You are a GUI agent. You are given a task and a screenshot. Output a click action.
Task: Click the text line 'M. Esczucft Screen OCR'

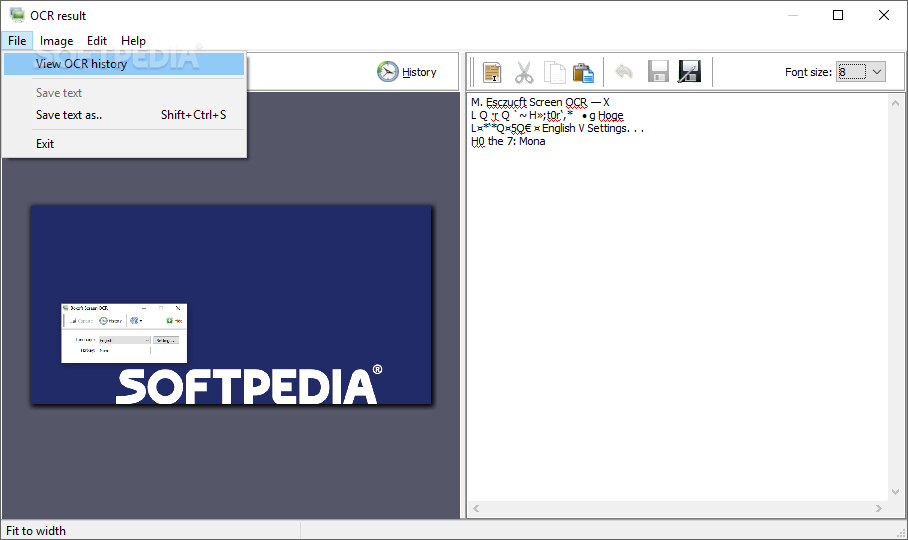pyautogui.click(x=540, y=102)
